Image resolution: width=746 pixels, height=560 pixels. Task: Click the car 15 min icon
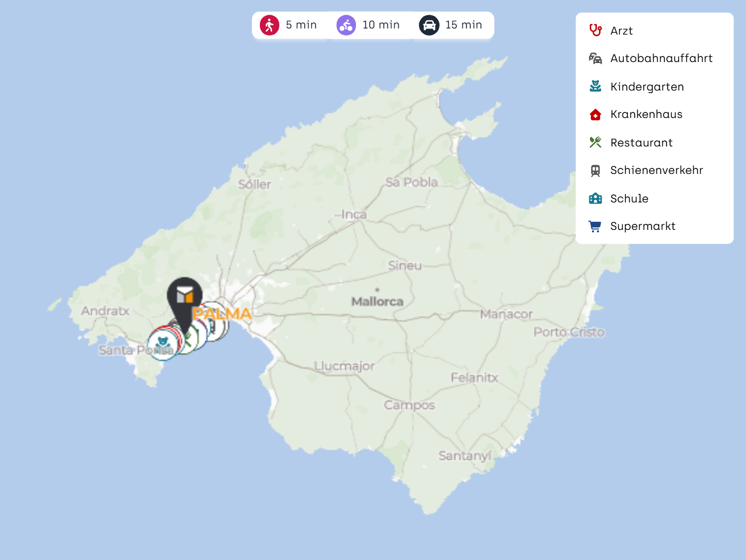(429, 25)
